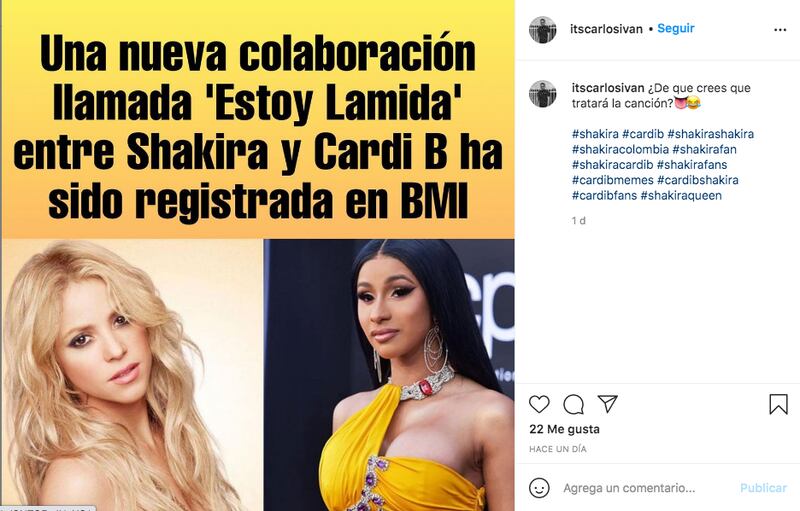Open more options three-dot menu
Image resolution: width=800 pixels, height=511 pixels.
point(780,30)
